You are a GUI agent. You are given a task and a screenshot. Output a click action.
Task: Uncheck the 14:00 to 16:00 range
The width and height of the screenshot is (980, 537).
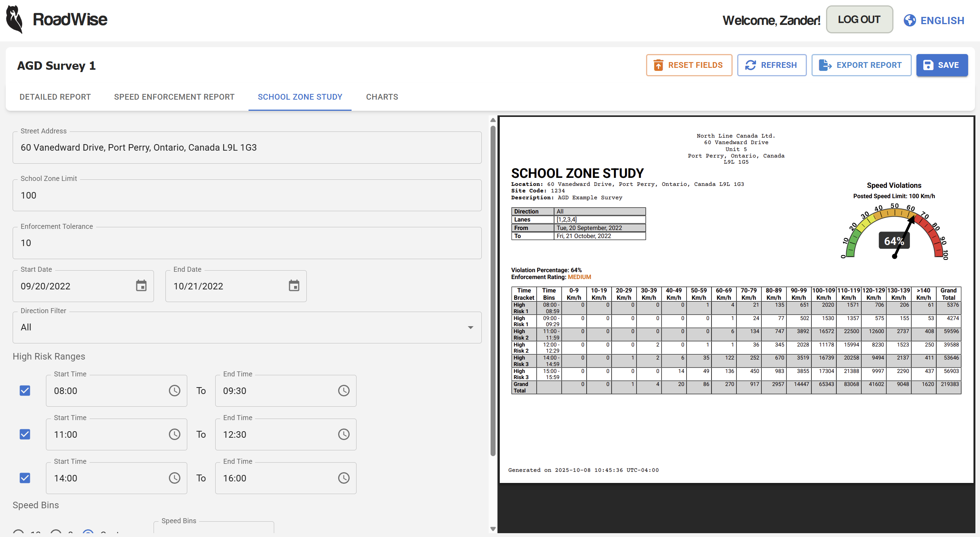pyautogui.click(x=25, y=478)
